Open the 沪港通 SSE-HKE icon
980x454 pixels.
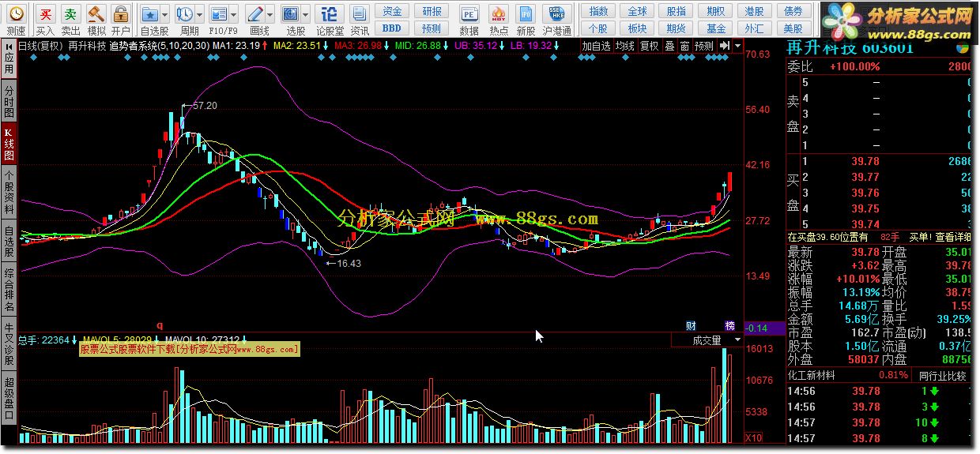(x=556, y=14)
